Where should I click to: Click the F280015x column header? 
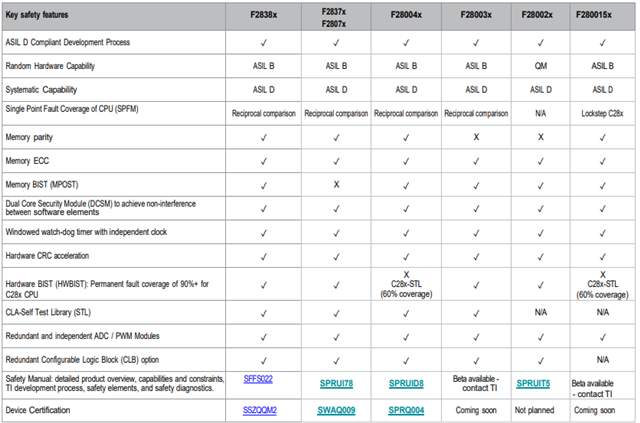pyautogui.click(x=601, y=17)
